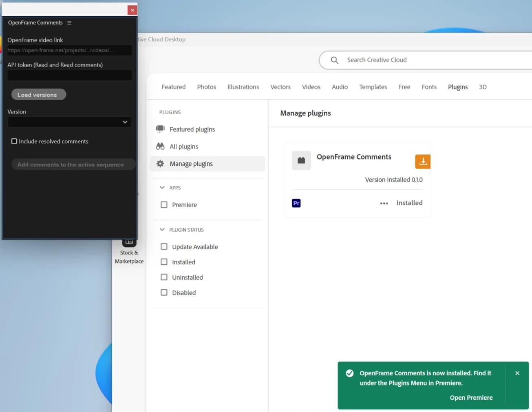This screenshot has width=532, height=412.
Task: Open the All plugins binoculars icon
Action: 160,146
